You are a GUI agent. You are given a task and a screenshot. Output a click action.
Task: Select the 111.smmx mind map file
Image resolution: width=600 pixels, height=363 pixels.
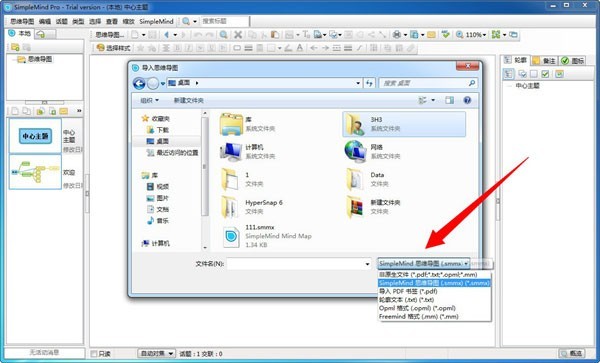[267, 236]
